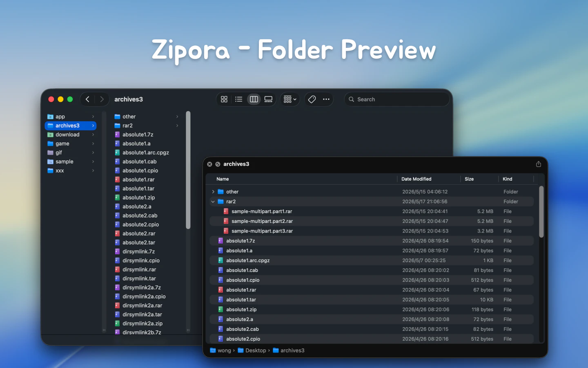Click absolute1.a file icon in Finder column
The image size is (588, 368).
[x=117, y=144]
